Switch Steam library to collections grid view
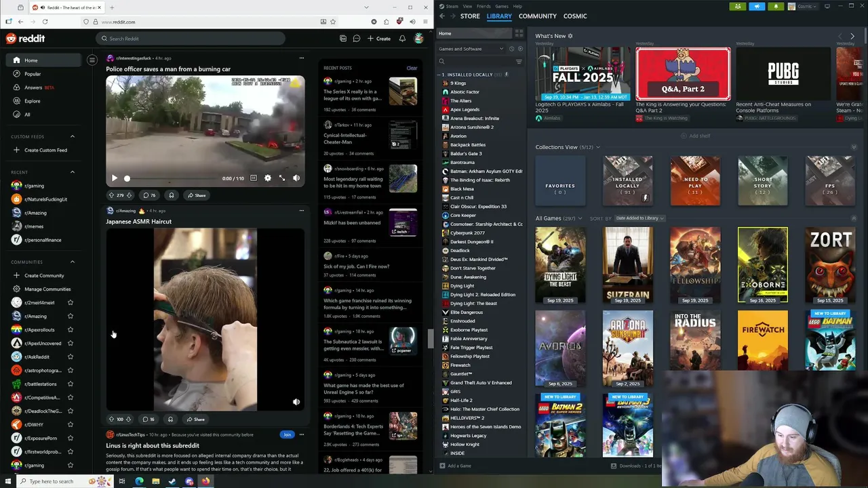 coord(519,33)
